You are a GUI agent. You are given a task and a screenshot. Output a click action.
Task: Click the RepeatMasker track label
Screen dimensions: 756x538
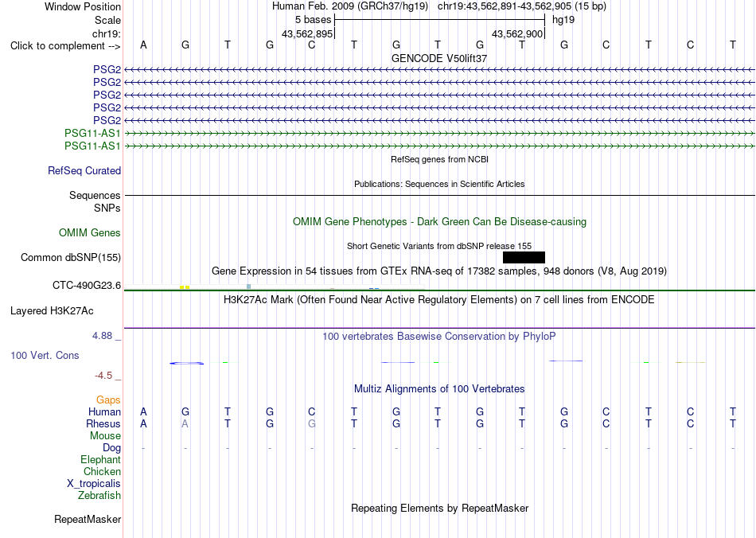pos(88,519)
